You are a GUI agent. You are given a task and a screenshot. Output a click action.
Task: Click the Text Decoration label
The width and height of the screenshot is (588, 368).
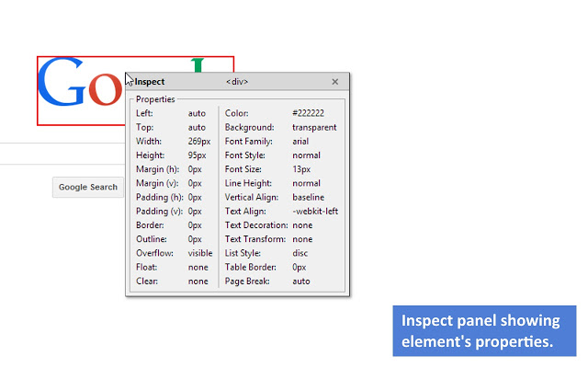click(256, 225)
